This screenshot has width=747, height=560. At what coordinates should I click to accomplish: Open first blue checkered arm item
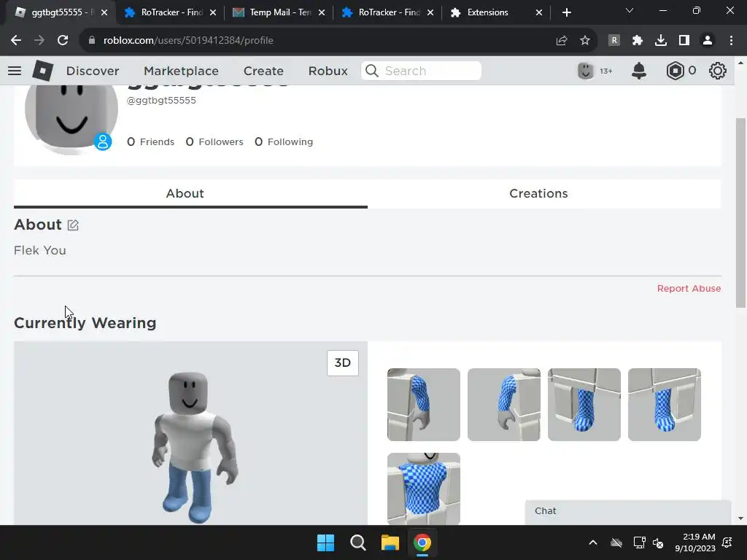[x=424, y=404]
